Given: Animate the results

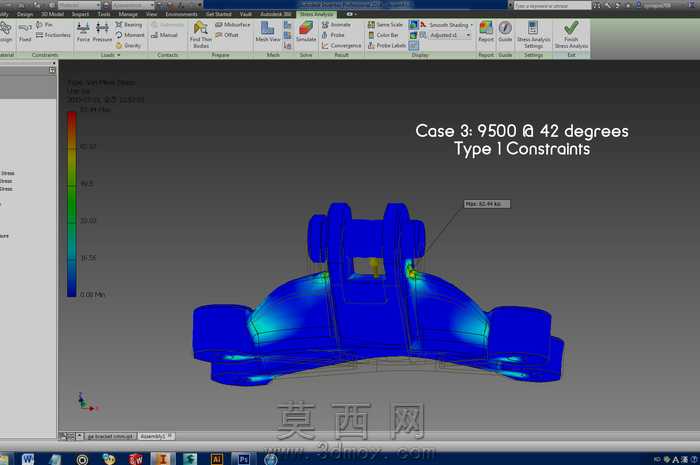Looking at the screenshot, I should click(x=336, y=25).
